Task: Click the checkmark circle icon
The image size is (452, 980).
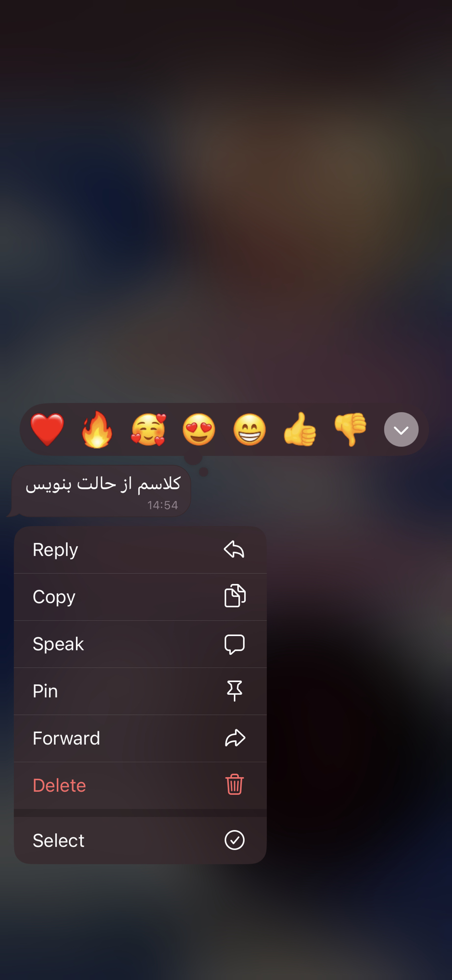Action: click(235, 840)
